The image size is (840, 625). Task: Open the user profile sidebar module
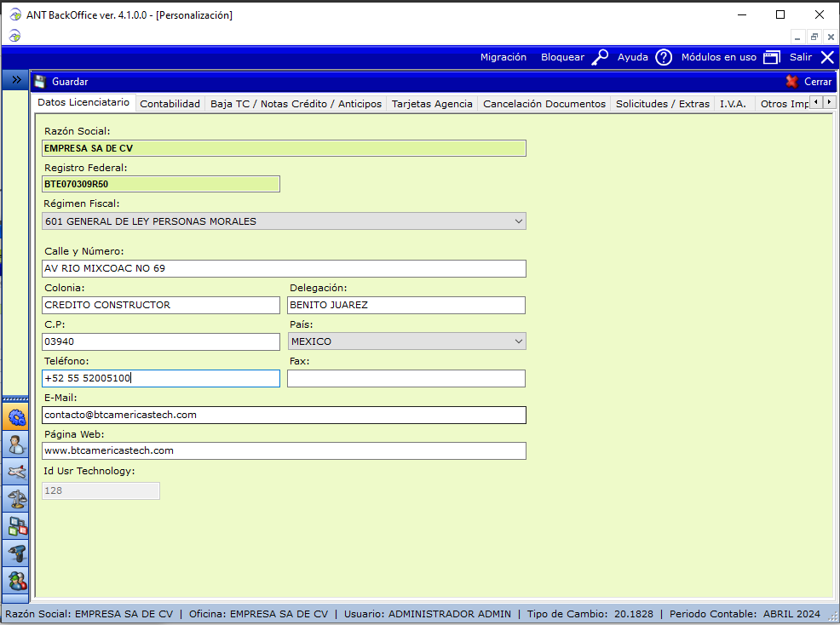click(16, 444)
